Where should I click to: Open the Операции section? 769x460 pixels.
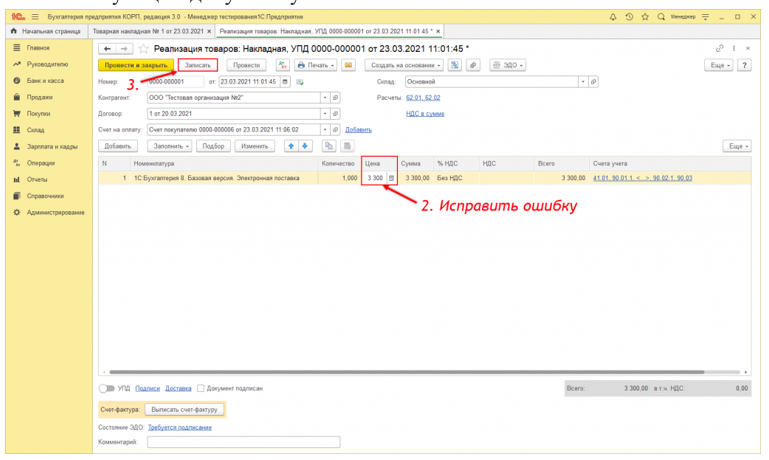[x=41, y=163]
